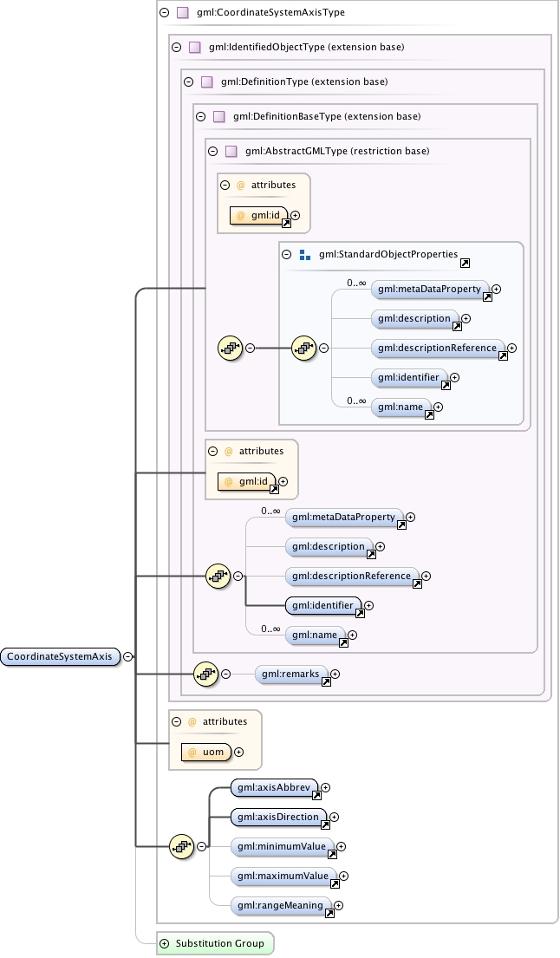Follow reference arrow on gml:remarks

(326, 681)
